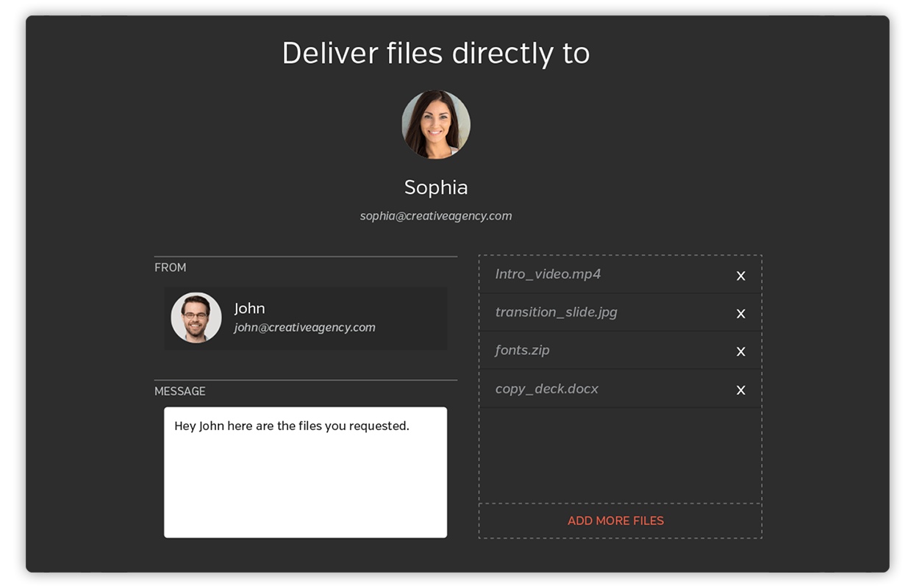This screenshot has width=919, height=588.
Task: Select the transition_slide.jpg file entry
Action: pos(556,312)
